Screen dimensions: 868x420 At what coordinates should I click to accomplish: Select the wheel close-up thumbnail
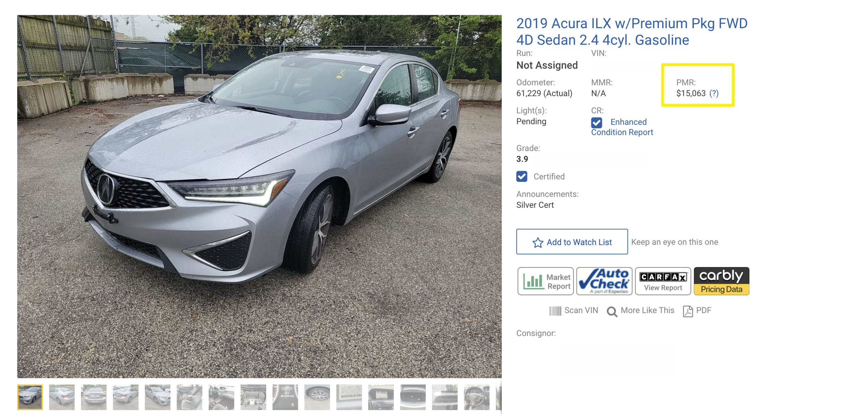[x=317, y=397]
